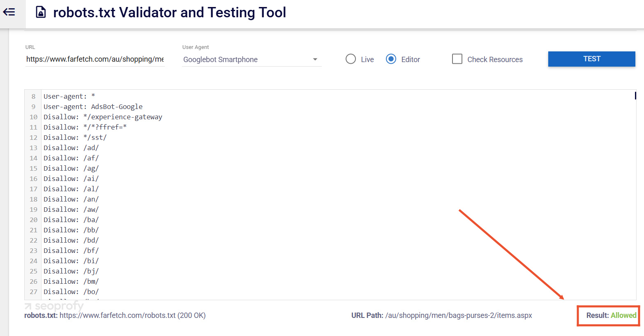Click the 'Disallow: */sst/' line

tap(75, 137)
